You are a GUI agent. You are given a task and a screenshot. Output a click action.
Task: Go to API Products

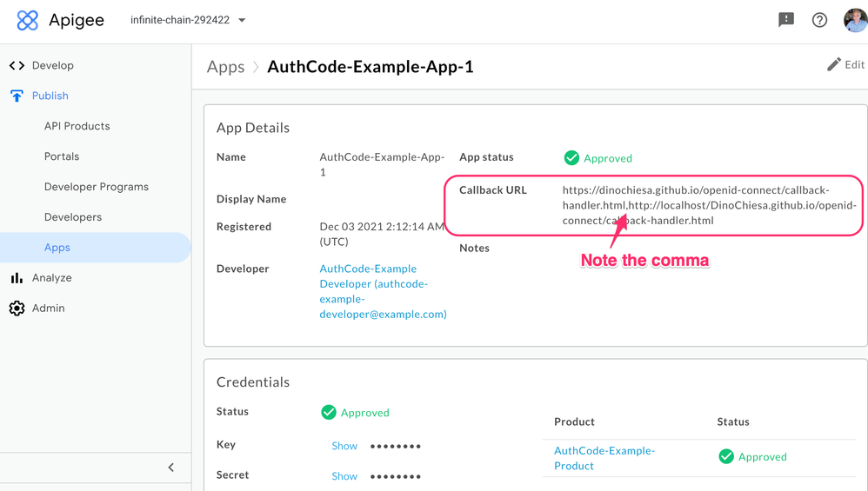click(77, 126)
